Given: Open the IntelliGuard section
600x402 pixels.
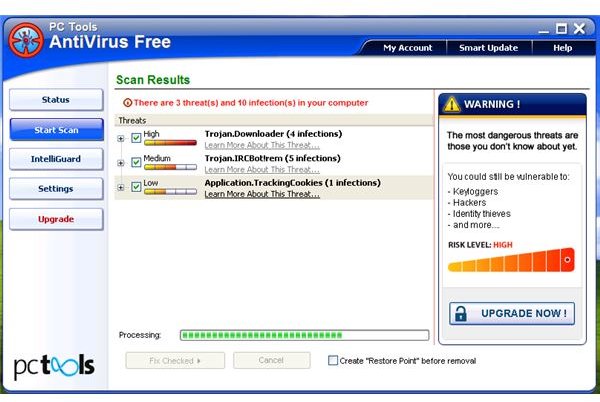Looking at the screenshot, I should 56,159.
